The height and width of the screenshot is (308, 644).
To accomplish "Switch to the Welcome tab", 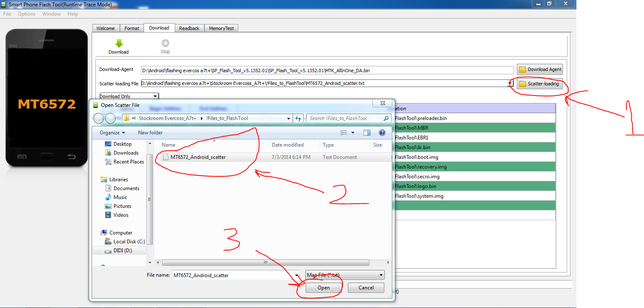I will tap(106, 28).
